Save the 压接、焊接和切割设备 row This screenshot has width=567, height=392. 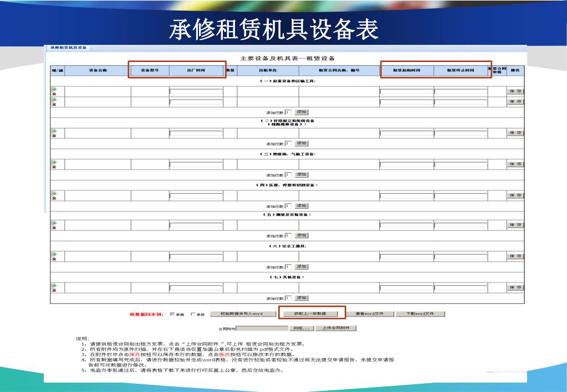(515, 195)
